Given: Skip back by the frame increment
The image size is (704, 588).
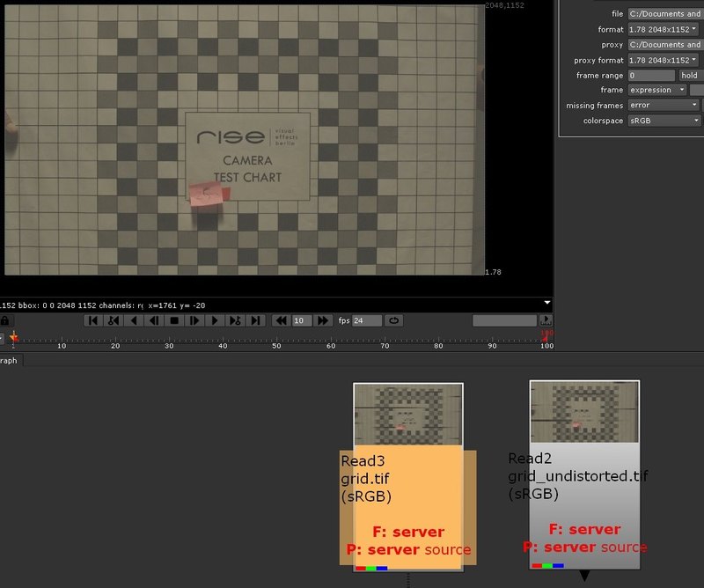Looking at the screenshot, I should tap(281, 321).
